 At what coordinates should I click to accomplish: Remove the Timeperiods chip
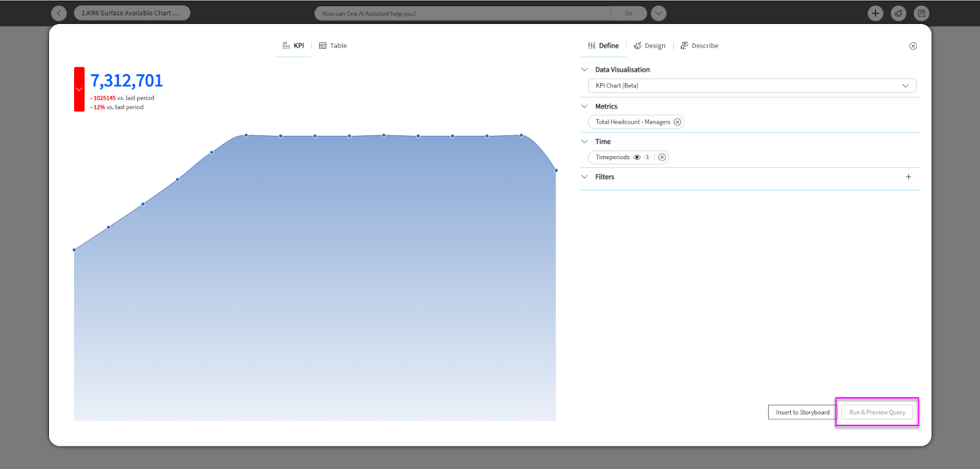coord(662,157)
